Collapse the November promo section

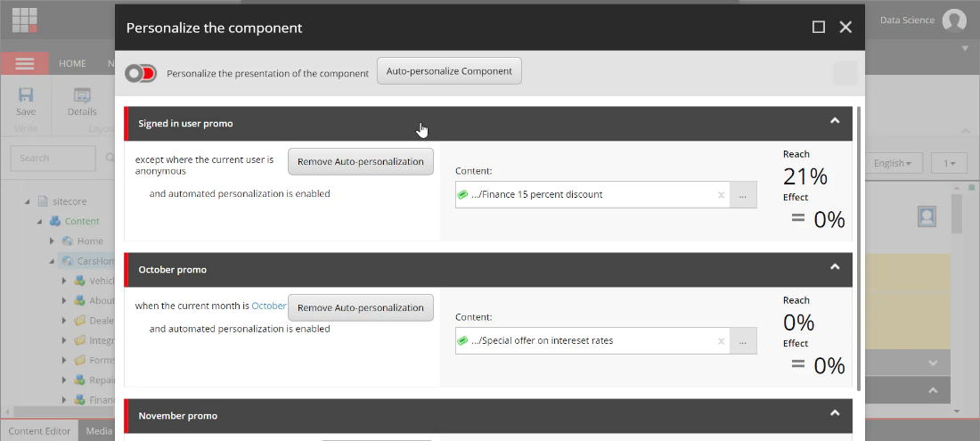(x=835, y=413)
